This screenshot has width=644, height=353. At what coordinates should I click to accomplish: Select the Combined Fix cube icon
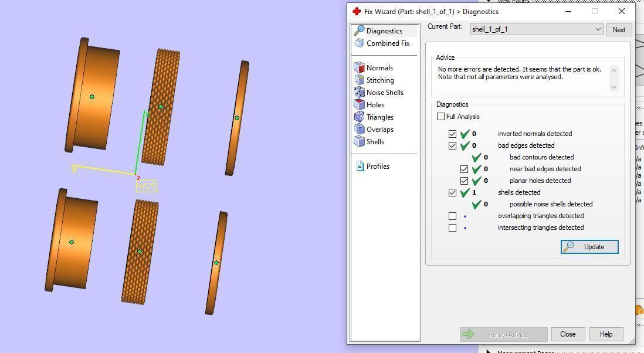360,43
